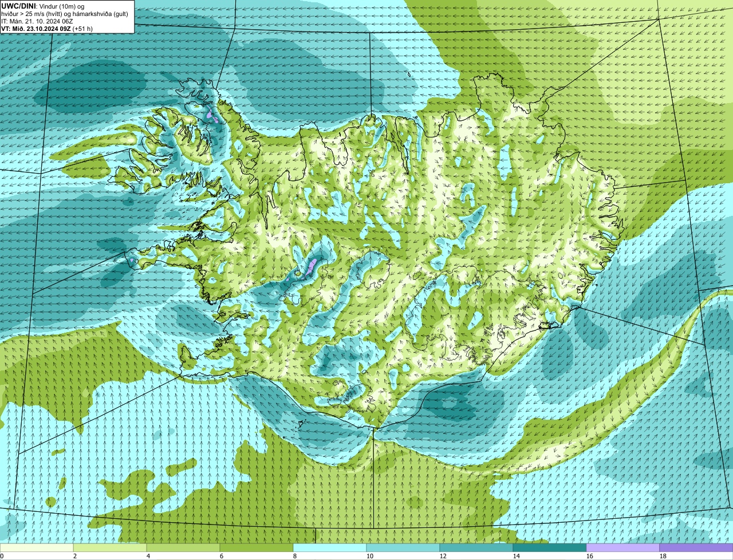This screenshot has width=733, height=560.
Task: Click the 2–4 m/s light green legend swatch
Action: 110,547
